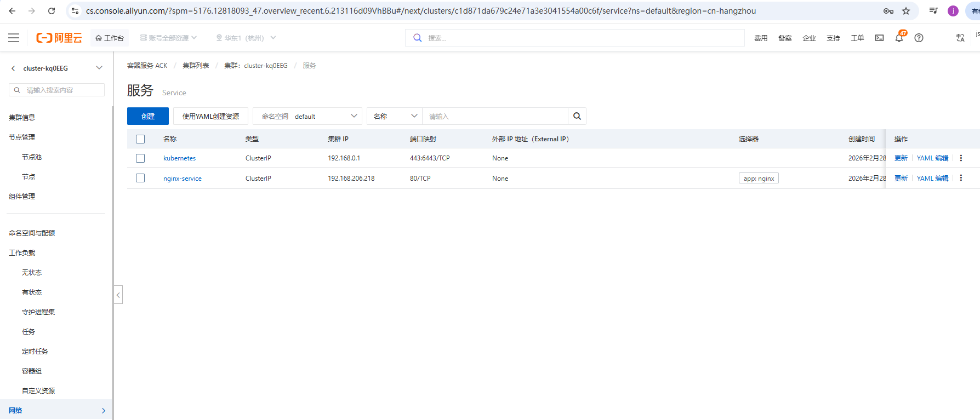Click the language switch icon
980x420 pixels.
960,38
